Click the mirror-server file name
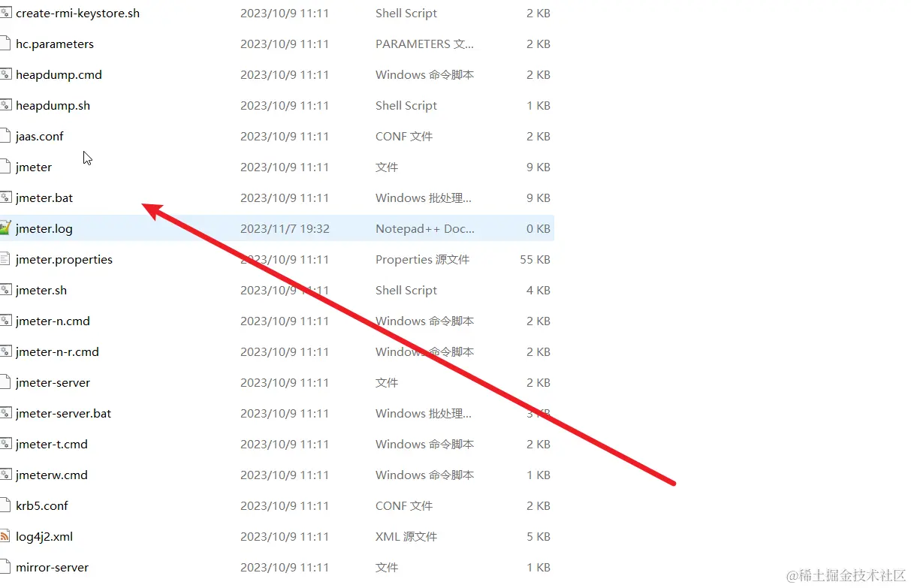Viewport: 911px width, 588px height. [53, 568]
